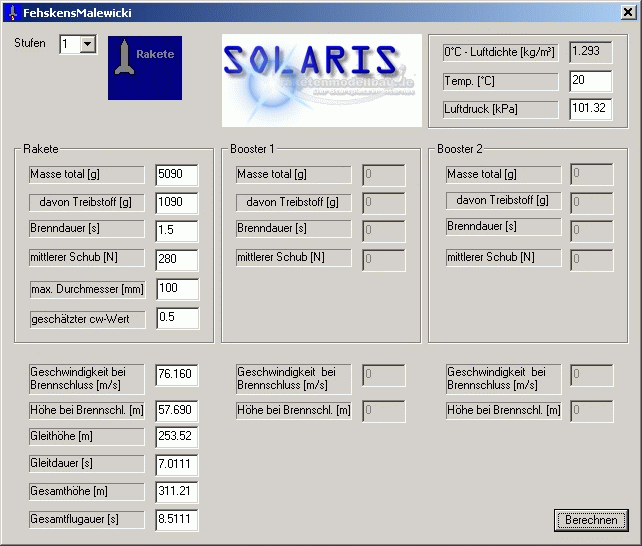Click the geschätzter cw-Wert label

[88, 319]
